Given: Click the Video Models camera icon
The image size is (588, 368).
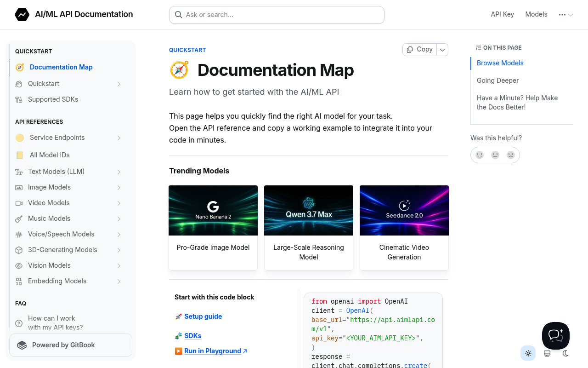Looking at the screenshot, I should coord(19,203).
